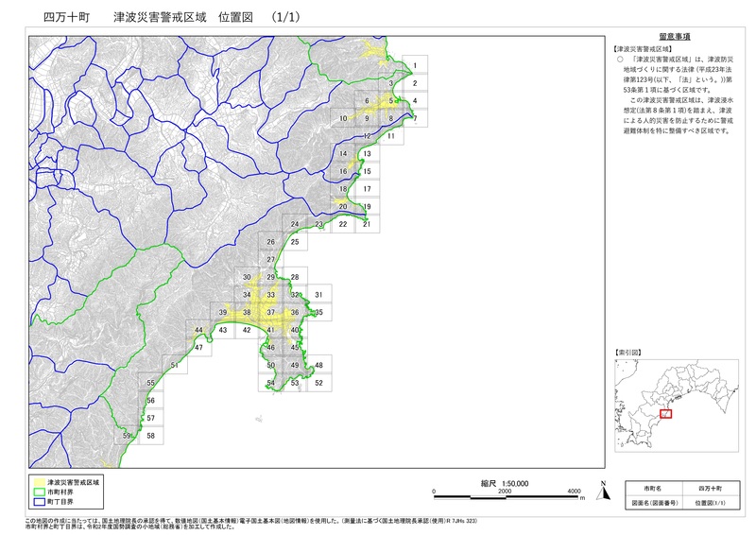This screenshot has width=756, height=535.
Task: Select map grid cell number 1
Action: [414, 65]
